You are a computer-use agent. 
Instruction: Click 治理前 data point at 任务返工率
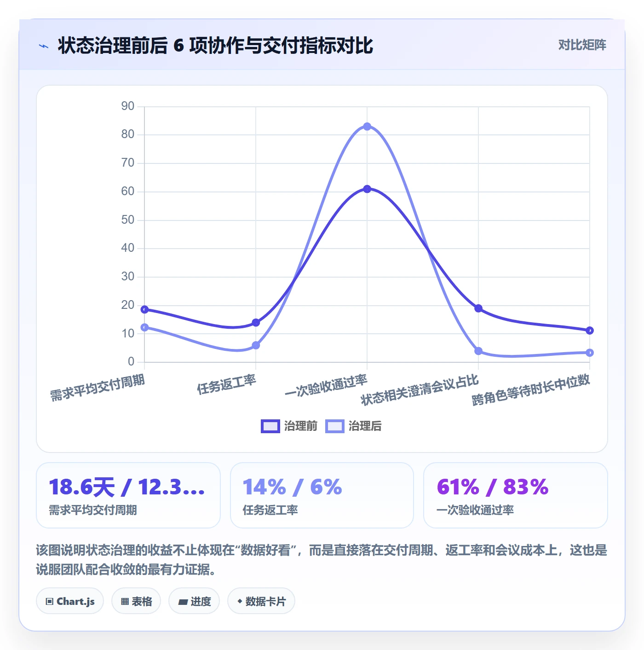[x=256, y=323]
